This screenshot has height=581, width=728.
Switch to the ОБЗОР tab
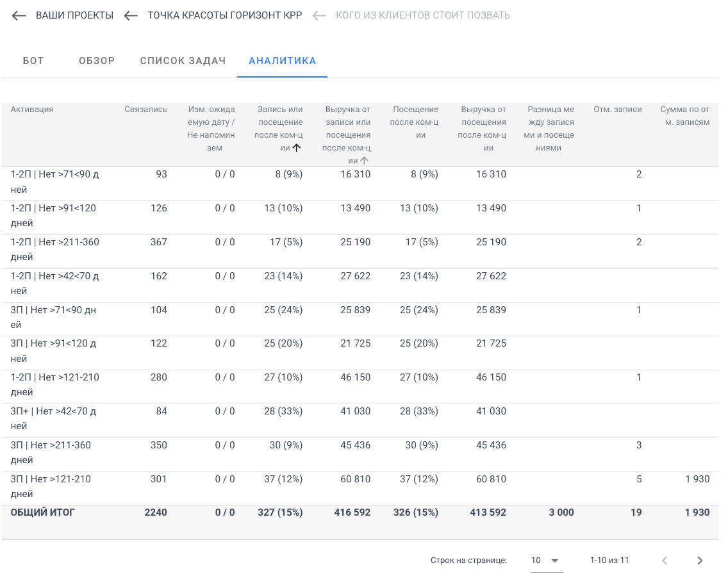(97, 61)
